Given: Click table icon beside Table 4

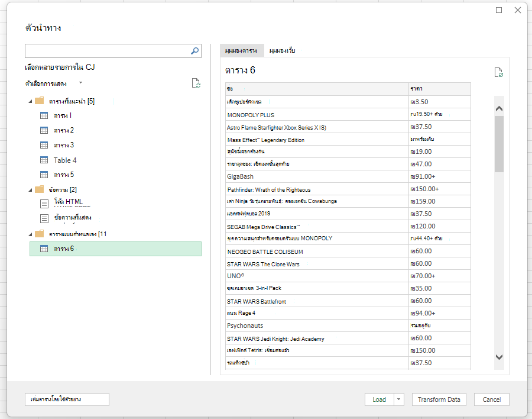Looking at the screenshot, I should click(x=44, y=160).
